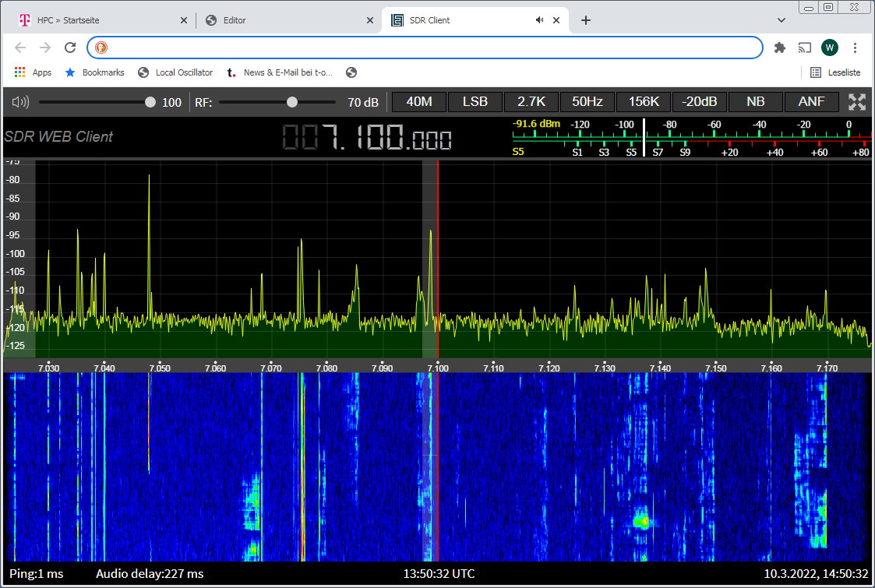Open the 2.7K filter bandwidth selector
This screenshot has width=875, height=588.
tap(531, 102)
